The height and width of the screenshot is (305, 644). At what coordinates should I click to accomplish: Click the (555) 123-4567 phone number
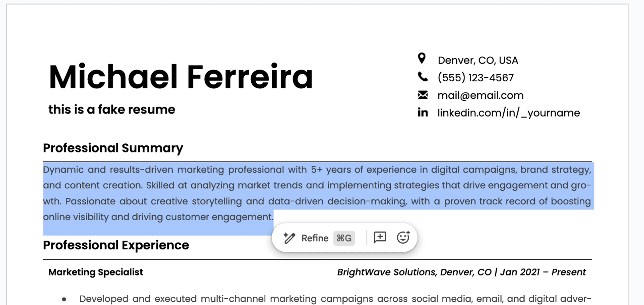click(x=475, y=78)
